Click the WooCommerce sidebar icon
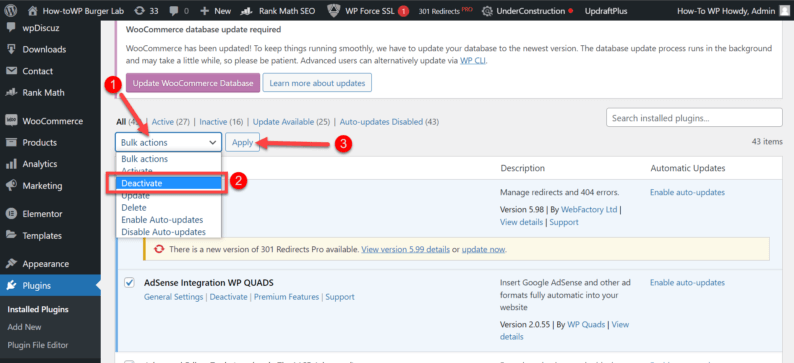The width and height of the screenshot is (794, 363). tap(11, 121)
